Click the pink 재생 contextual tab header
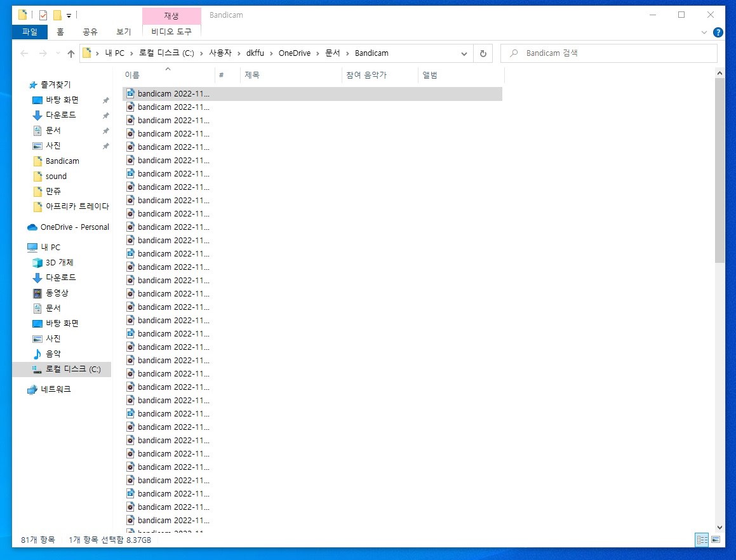736x560 pixels. point(171,15)
